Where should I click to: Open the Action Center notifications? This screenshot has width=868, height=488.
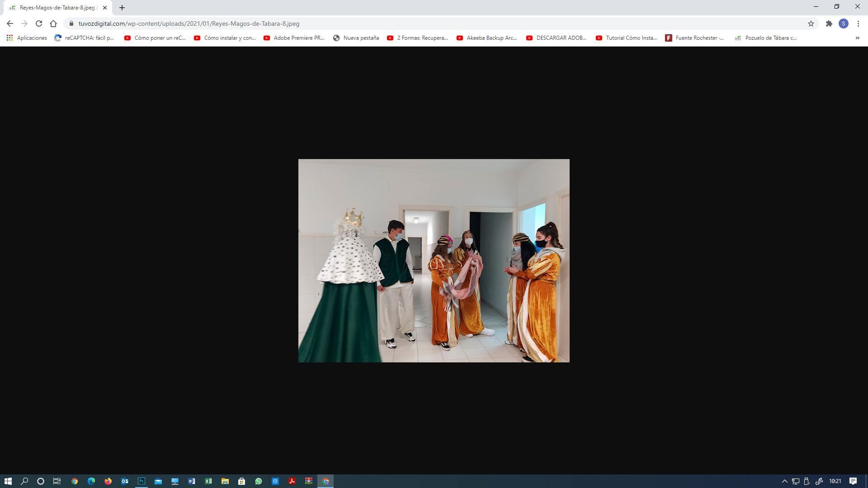click(853, 481)
